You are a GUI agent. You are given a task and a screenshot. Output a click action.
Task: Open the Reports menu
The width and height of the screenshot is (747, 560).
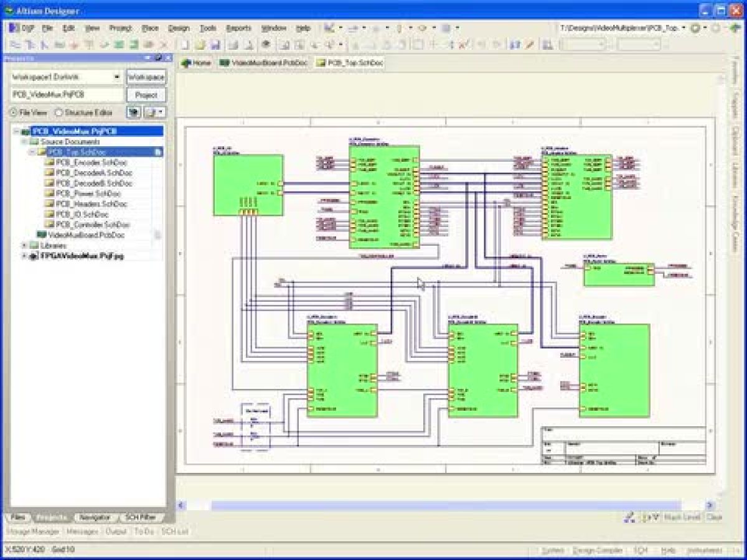(x=239, y=28)
